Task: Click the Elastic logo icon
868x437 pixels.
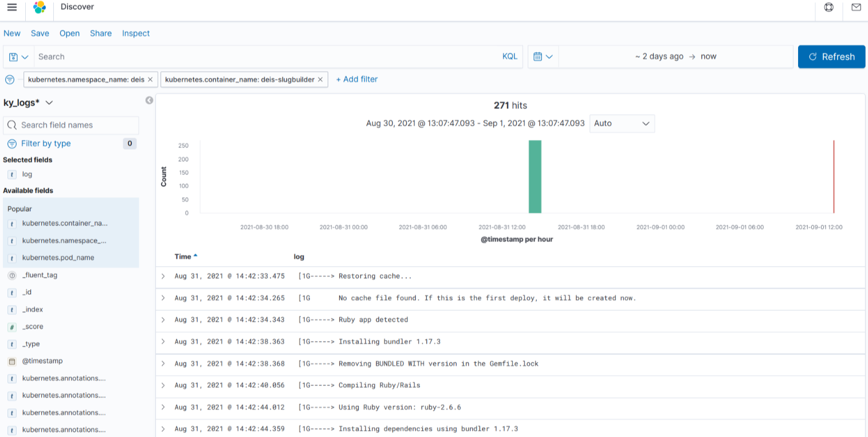Action: coord(40,7)
